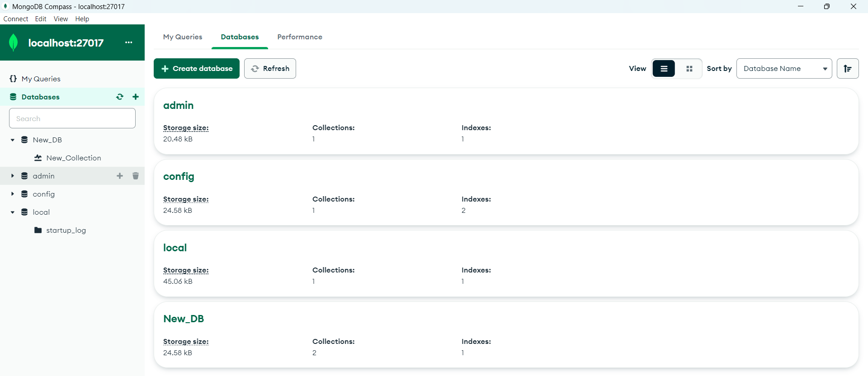
Task: Open the New_Collection time-series collection
Action: [x=73, y=158]
